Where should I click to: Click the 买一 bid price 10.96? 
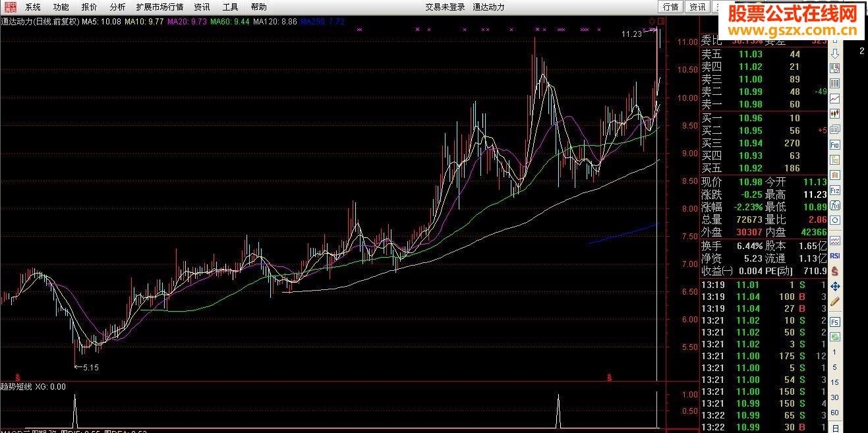[750, 118]
